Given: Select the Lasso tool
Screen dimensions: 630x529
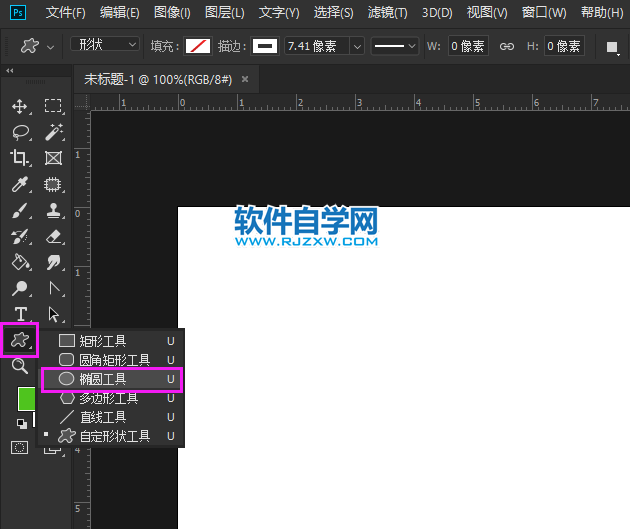Looking at the screenshot, I should click(x=19, y=132).
